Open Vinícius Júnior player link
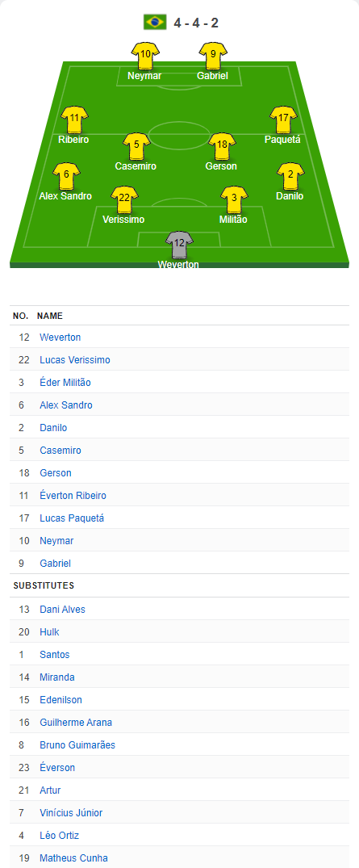The image size is (359, 868). (71, 813)
